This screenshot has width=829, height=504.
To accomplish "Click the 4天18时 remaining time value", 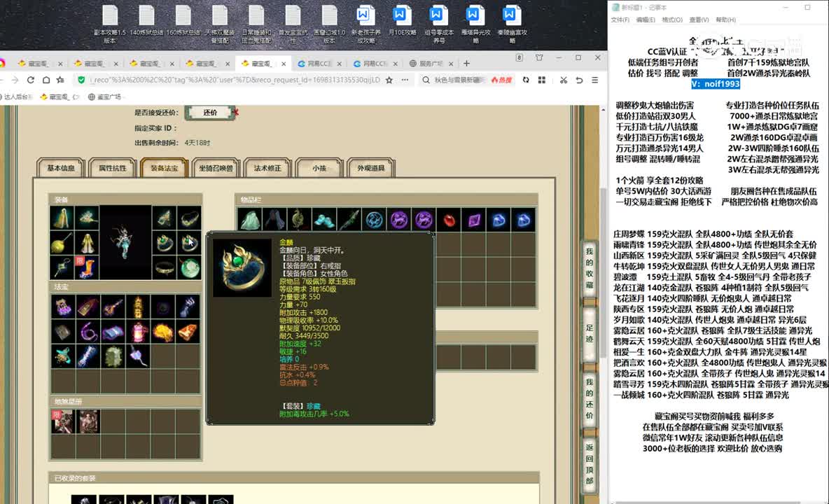I will (197, 143).
